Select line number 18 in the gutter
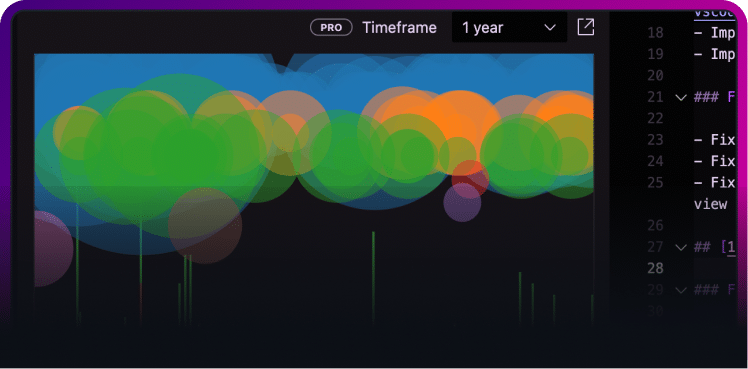The image size is (748, 369). coord(655,33)
